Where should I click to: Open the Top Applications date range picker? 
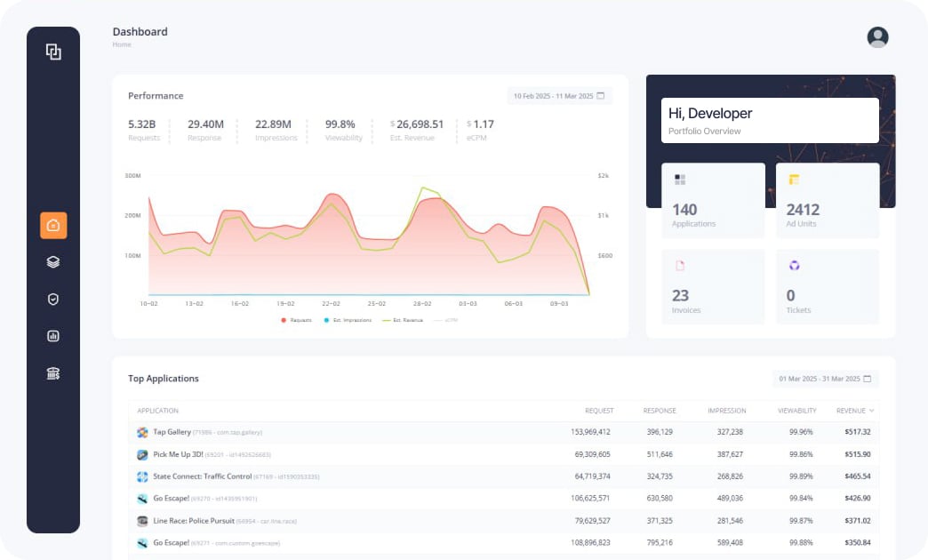pos(826,379)
